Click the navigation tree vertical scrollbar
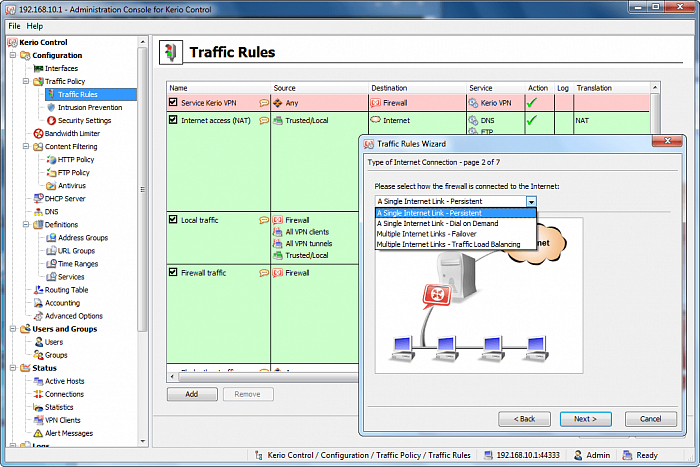This screenshot has height=467, width=700. pos(142,189)
